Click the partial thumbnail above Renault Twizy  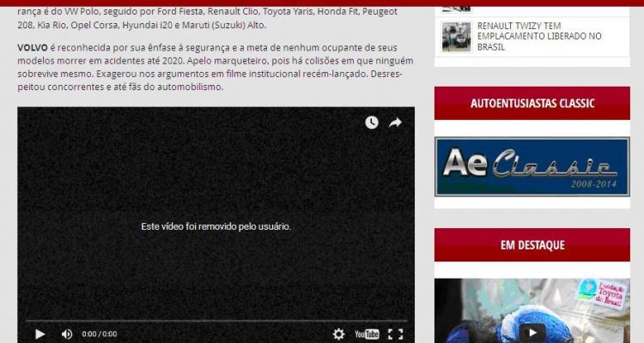pos(456,5)
